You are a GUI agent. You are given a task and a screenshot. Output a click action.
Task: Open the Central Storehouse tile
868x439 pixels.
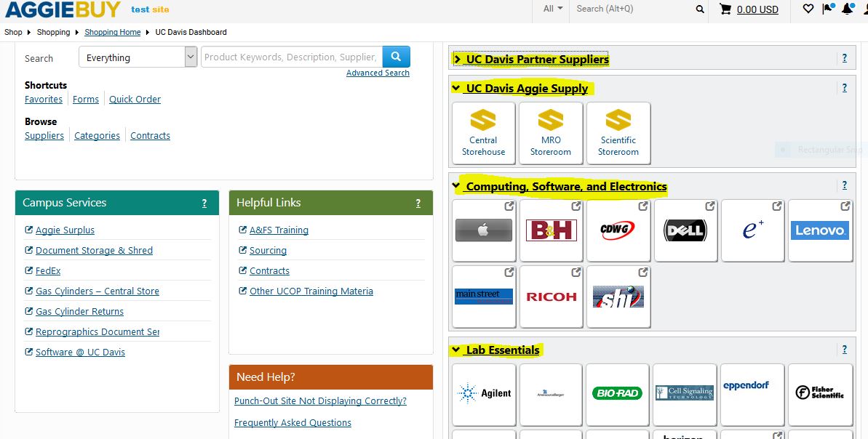[483, 133]
